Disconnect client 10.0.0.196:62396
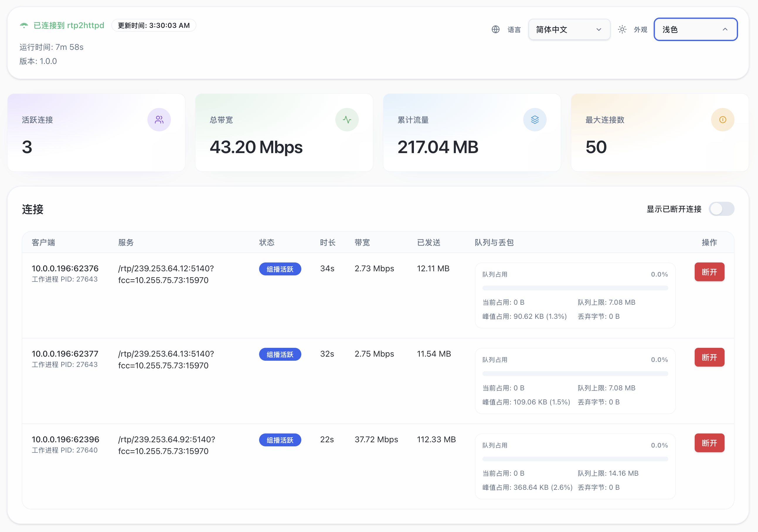The image size is (758, 532). pyautogui.click(x=709, y=443)
